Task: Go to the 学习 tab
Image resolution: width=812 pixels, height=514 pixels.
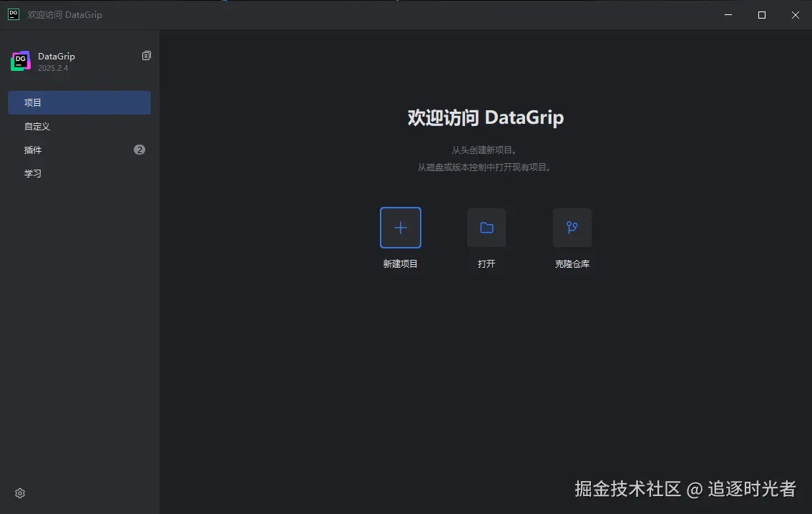Action: click(x=79, y=173)
